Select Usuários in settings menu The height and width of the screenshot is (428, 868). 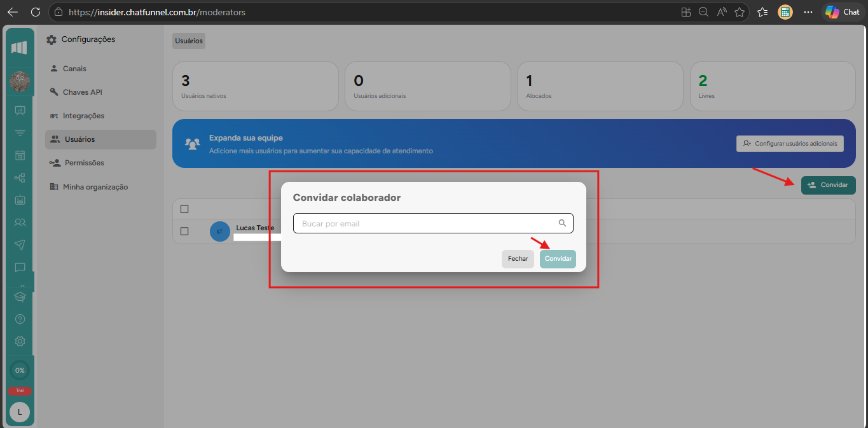tap(100, 139)
